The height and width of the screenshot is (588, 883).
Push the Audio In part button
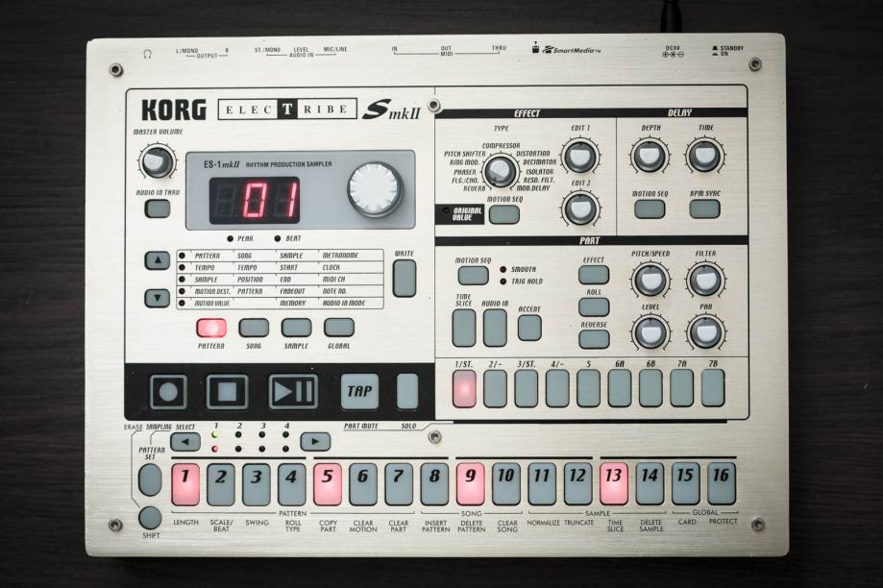[495, 328]
